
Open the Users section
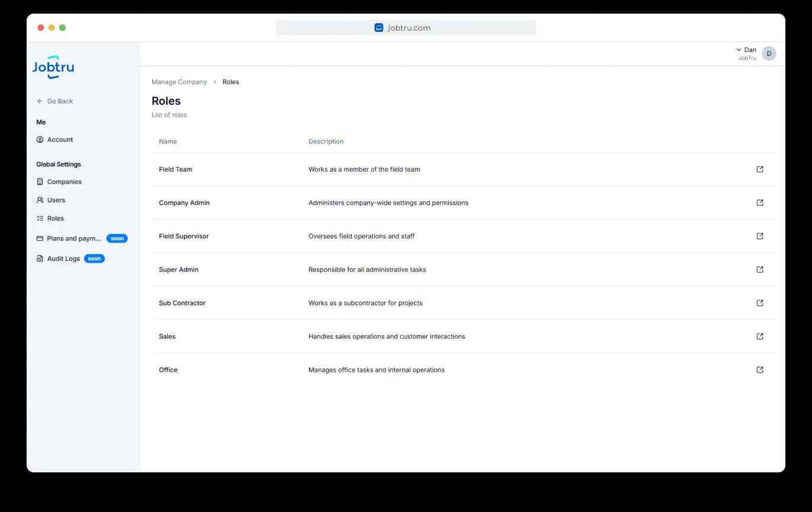pos(56,200)
